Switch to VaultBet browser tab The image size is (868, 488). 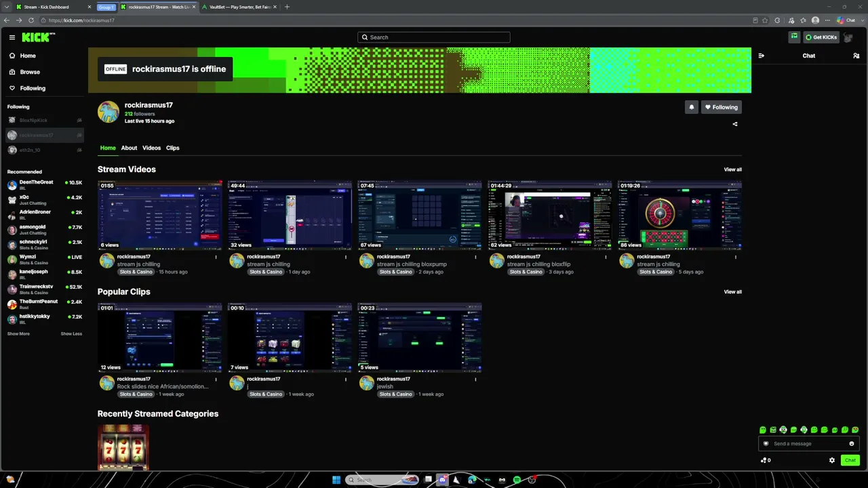[239, 7]
